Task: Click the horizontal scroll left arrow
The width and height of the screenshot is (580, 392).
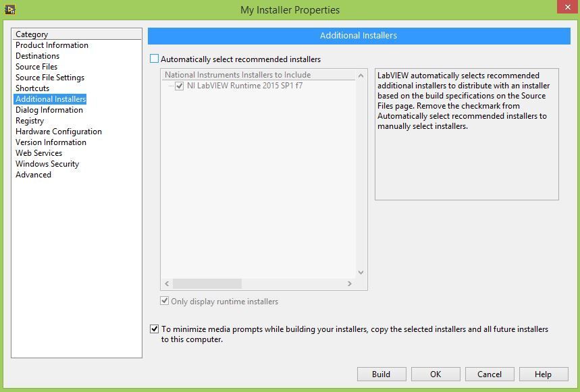Action: click(x=167, y=284)
